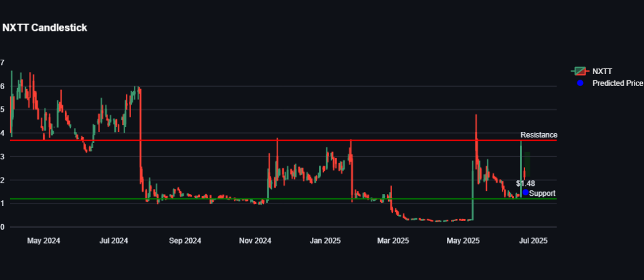Screen dimensions: 644x280
Task: Click the $1.48 price annotation
Action: [525, 183]
